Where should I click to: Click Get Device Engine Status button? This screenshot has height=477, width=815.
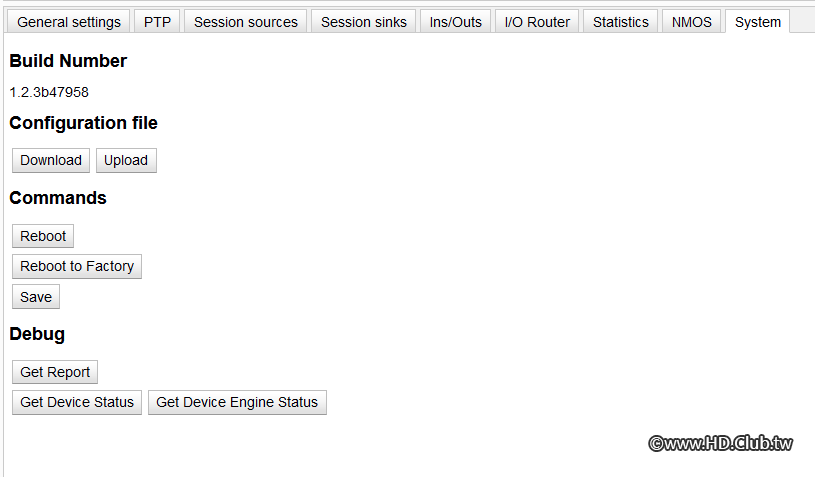point(237,402)
